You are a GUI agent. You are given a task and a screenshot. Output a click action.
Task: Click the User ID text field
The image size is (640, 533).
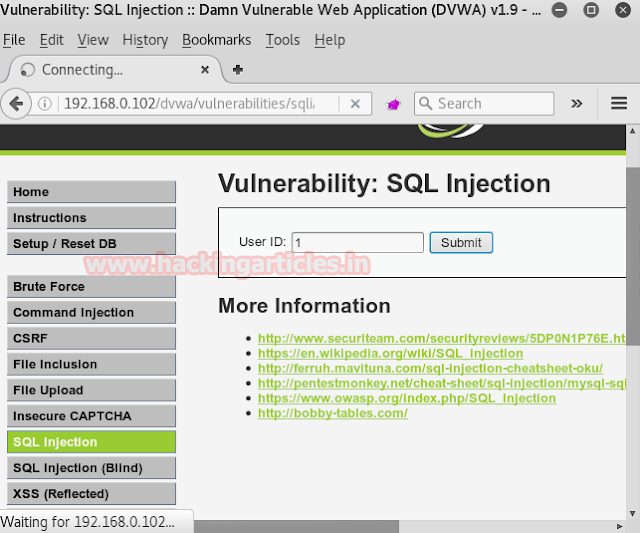coord(358,242)
